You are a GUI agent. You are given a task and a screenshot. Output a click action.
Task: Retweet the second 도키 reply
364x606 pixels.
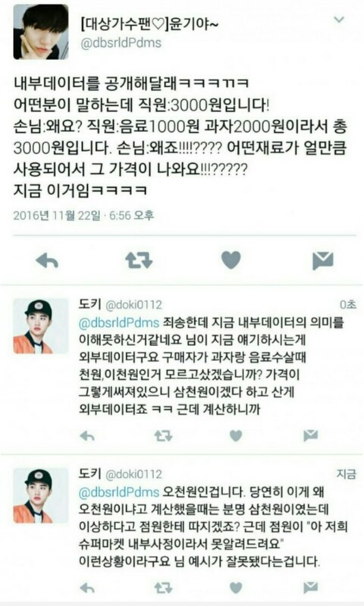tap(163, 589)
